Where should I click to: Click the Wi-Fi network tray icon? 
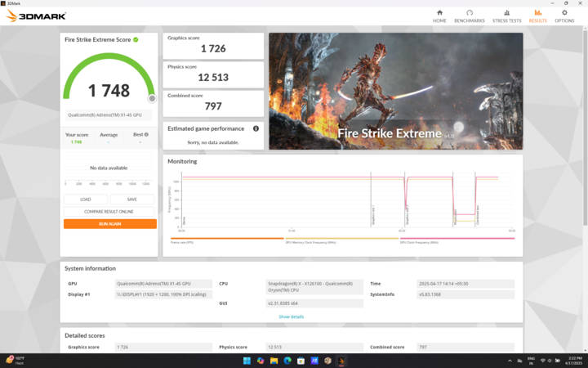click(x=542, y=361)
